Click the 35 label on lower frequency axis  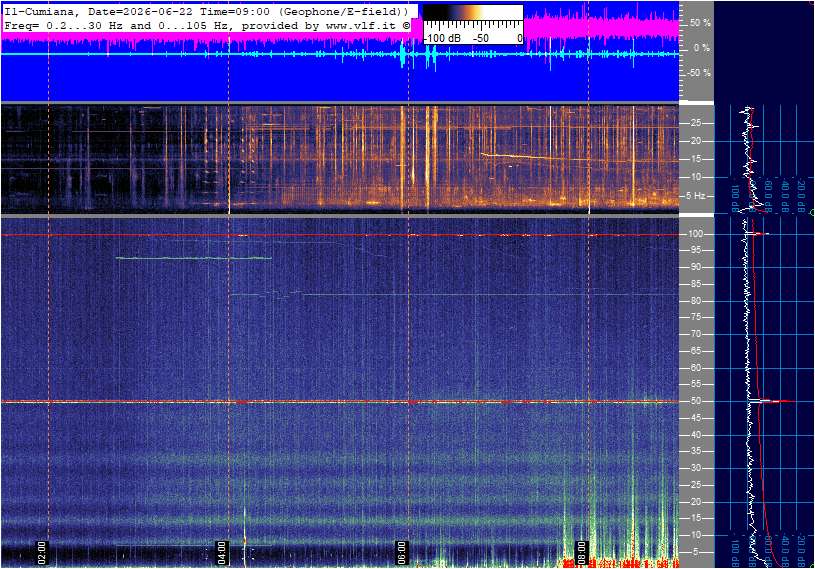coord(695,452)
